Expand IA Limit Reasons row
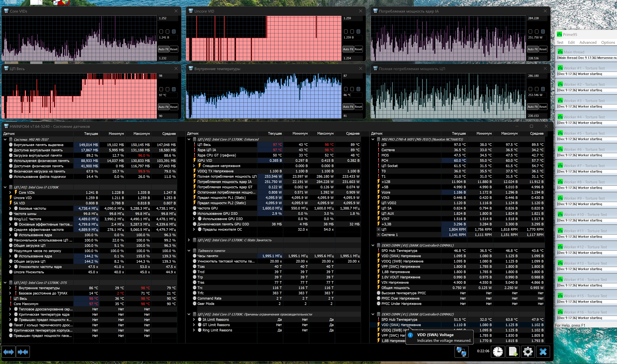The height and width of the screenshot is (364, 617). coord(194,320)
